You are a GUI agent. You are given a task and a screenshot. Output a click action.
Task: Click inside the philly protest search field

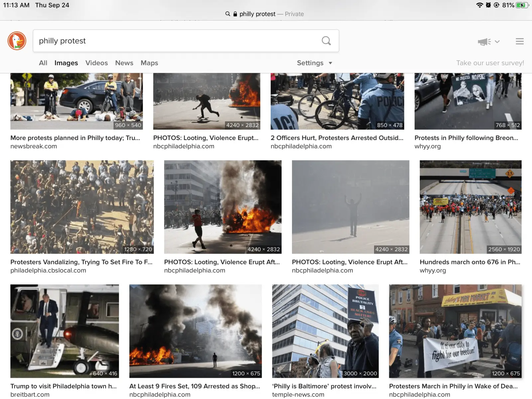(x=176, y=41)
